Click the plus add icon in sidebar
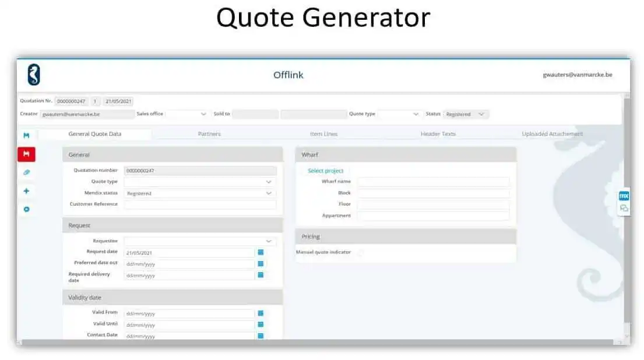Viewport: 644px width, 360px height. click(x=26, y=191)
